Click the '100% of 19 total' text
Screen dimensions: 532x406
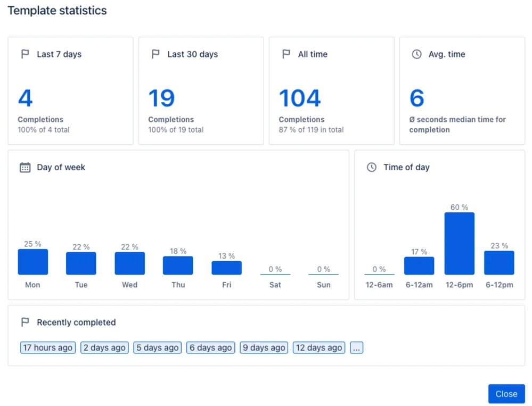tap(176, 130)
